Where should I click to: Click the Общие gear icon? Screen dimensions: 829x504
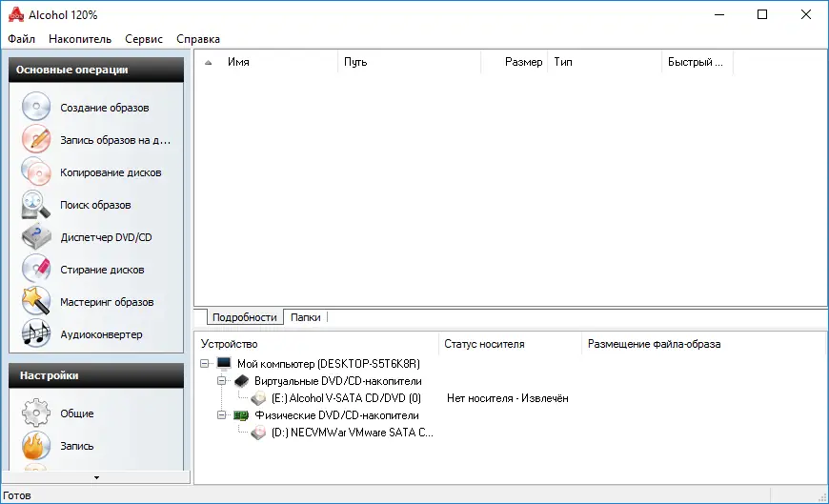coord(36,413)
